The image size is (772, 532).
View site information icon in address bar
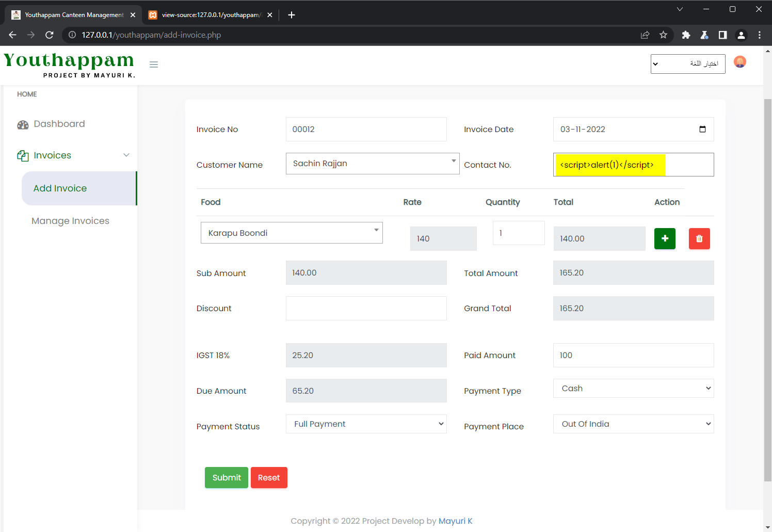pyautogui.click(x=72, y=35)
